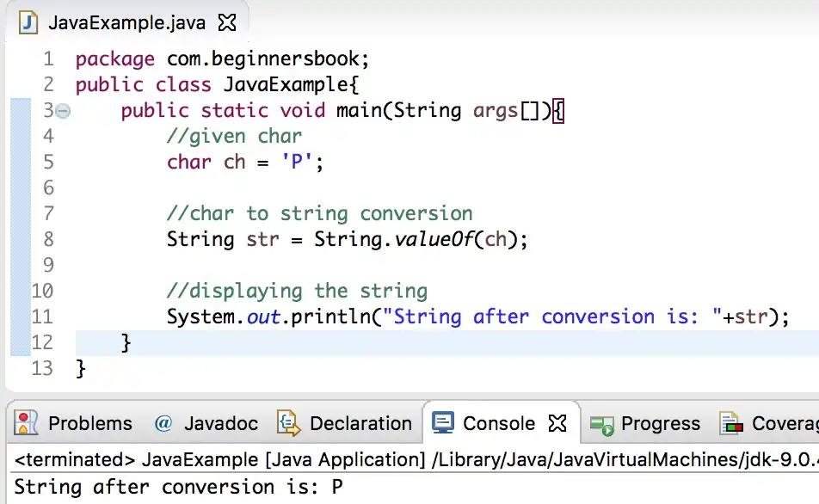The width and height of the screenshot is (819, 504).
Task: Click the '<terminated> JavaExample' console status line
Action: 416,459
